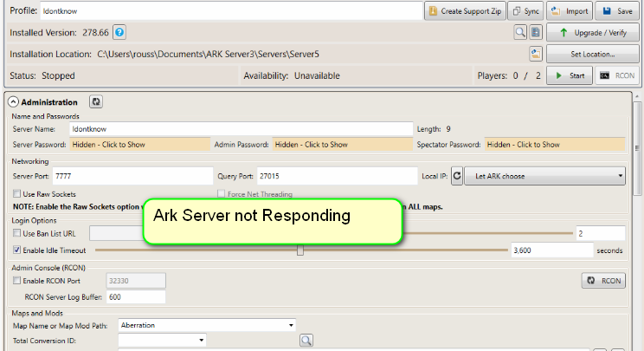This screenshot has width=644, height=351.
Task: Enable Use Raw Sockets checkbox
Action: tap(16, 193)
